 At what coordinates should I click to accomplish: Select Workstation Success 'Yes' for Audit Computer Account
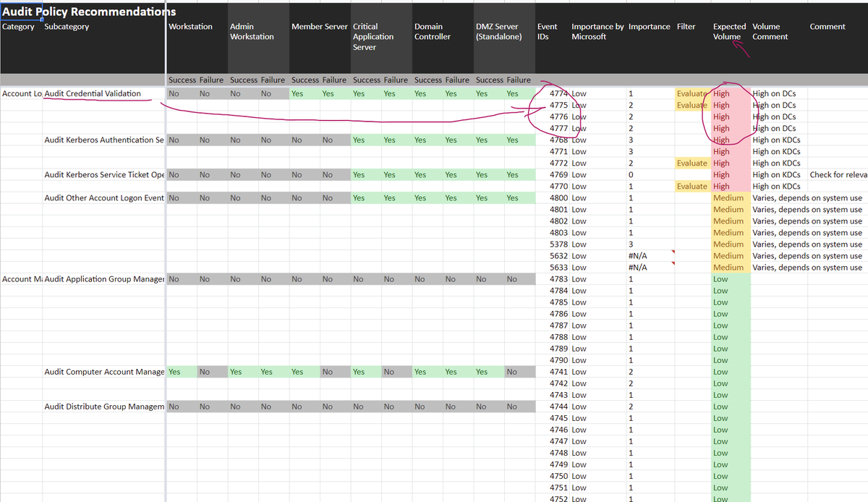pos(182,371)
